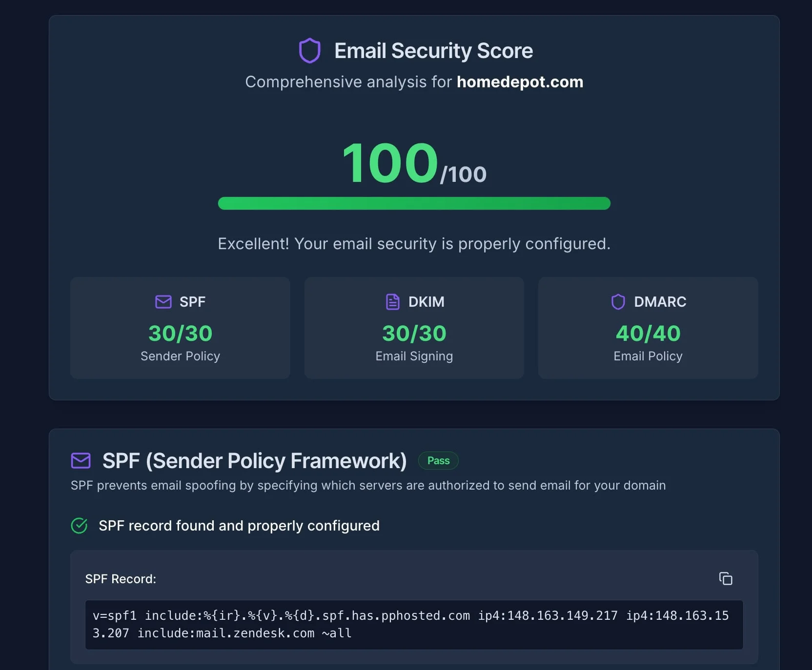Click the homedepot.com domain link
This screenshot has width=812, height=670.
[x=519, y=82]
